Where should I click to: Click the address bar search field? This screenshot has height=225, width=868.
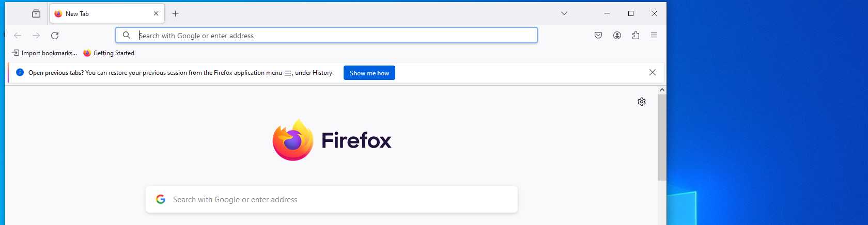coord(331,36)
